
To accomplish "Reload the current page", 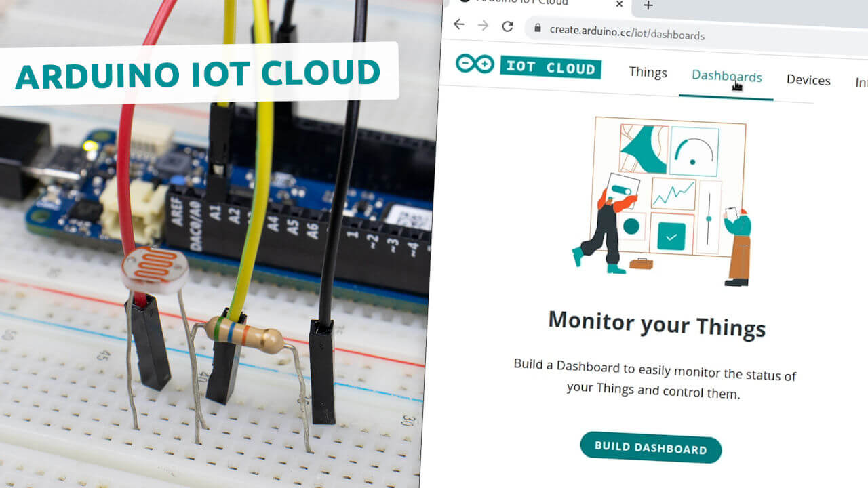I will pos(507,24).
